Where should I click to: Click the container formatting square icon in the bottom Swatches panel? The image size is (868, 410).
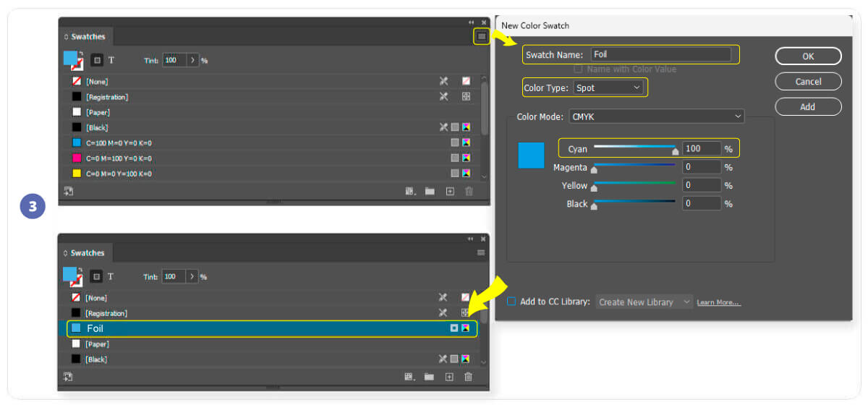[x=97, y=276]
